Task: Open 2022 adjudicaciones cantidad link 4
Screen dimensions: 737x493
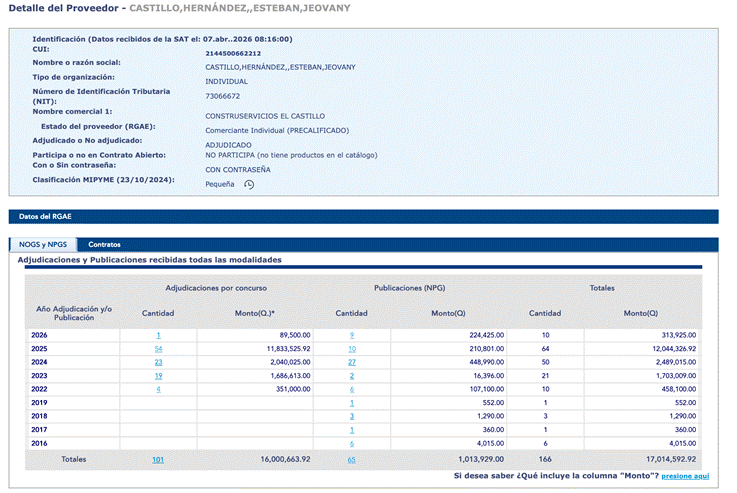Action: 158,389
